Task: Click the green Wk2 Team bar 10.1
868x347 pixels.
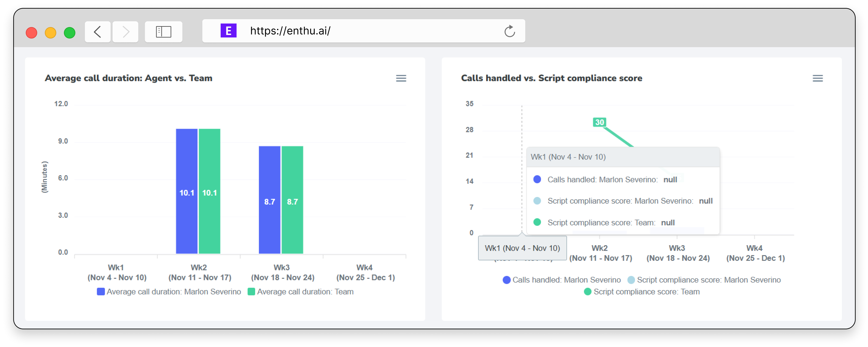Action: click(x=209, y=191)
